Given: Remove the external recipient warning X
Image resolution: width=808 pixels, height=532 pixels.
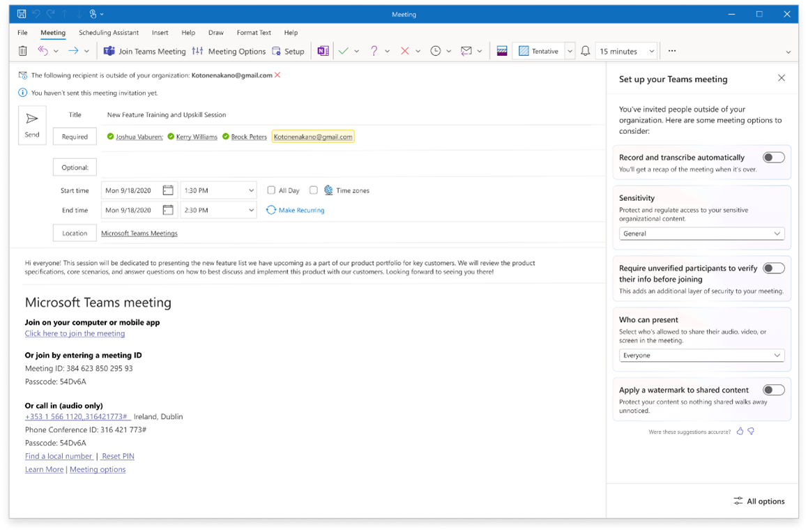Looking at the screenshot, I should (277, 75).
